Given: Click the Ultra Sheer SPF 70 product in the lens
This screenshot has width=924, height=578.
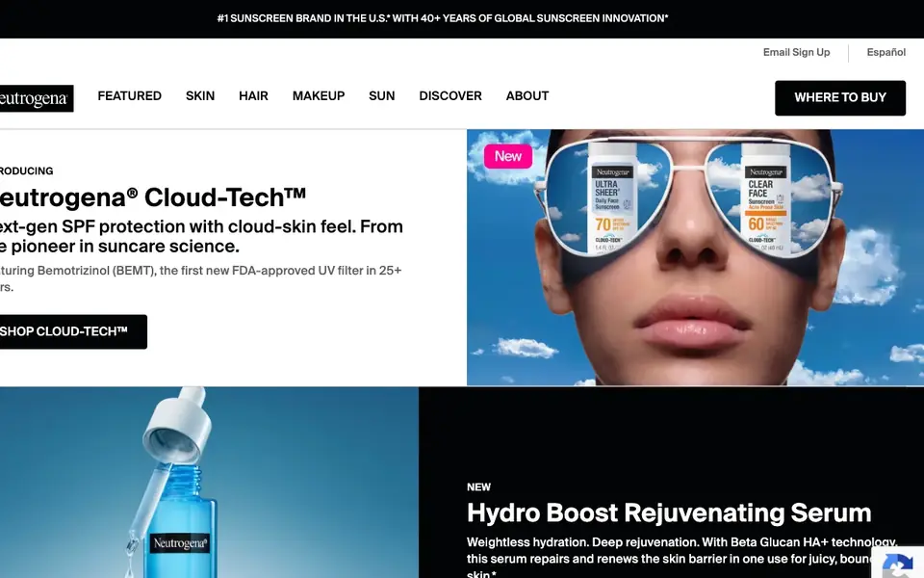Looking at the screenshot, I should pyautogui.click(x=613, y=198).
